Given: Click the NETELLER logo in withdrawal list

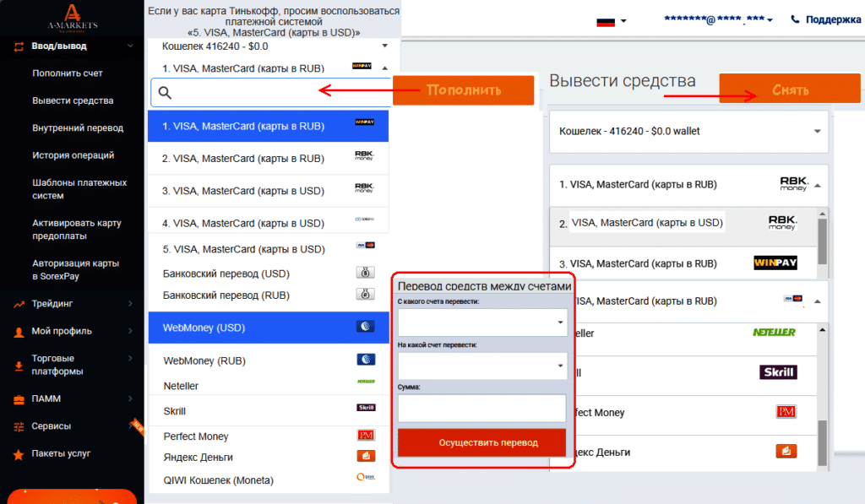Looking at the screenshot, I should 774,332.
